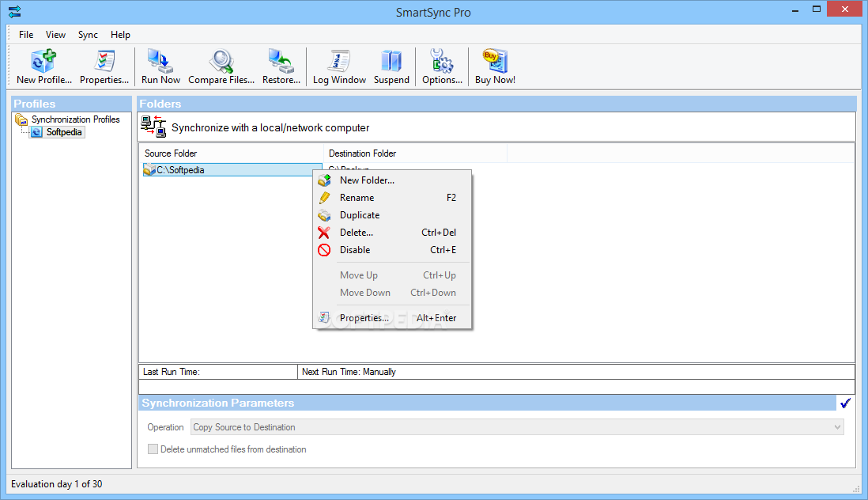Choose Properties... Alt+Enter menu entry
868x500 pixels.
392,318
